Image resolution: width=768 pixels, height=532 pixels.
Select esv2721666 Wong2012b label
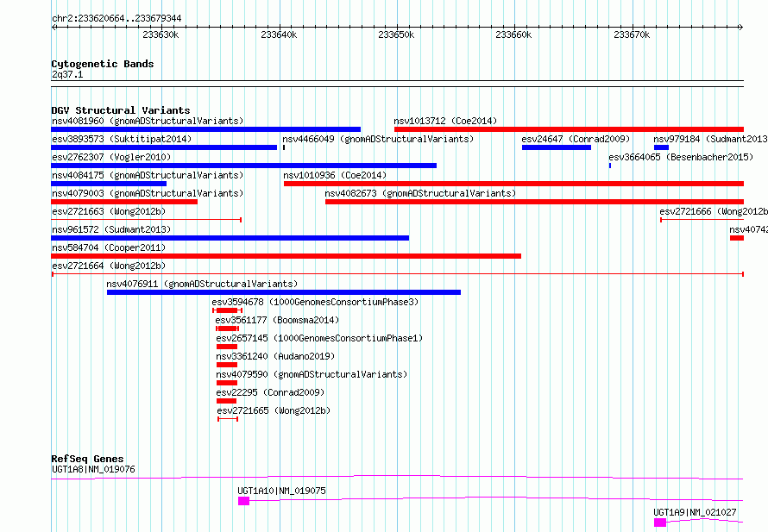click(714, 211)
